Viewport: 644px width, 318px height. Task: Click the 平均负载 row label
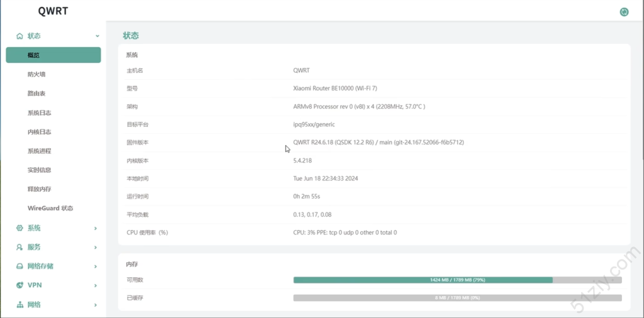point(138,214)
